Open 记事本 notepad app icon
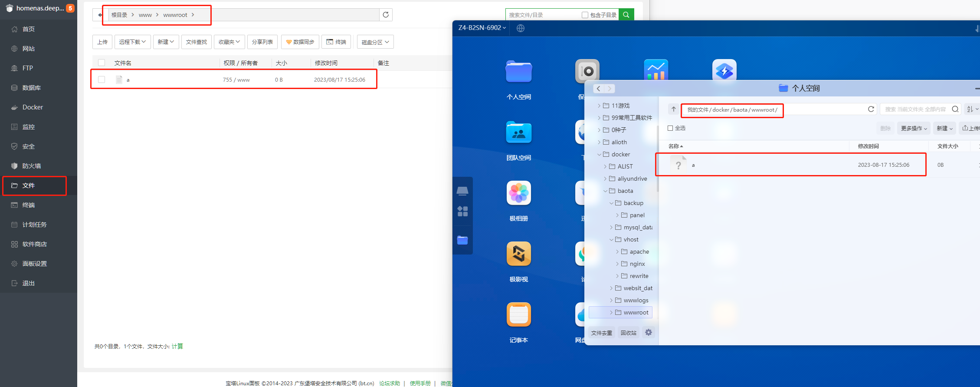Image resolution: width=980 pixels, height=387 pixels. 519,314
